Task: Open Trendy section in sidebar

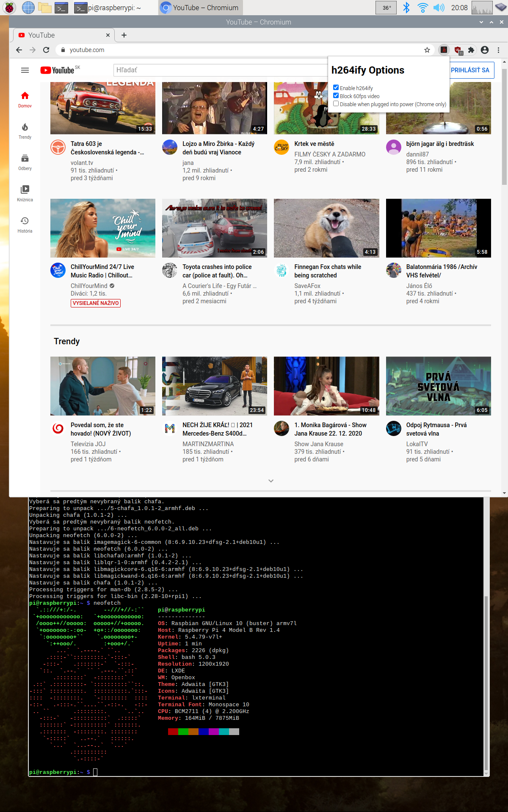Action: (x=25, y=131)
